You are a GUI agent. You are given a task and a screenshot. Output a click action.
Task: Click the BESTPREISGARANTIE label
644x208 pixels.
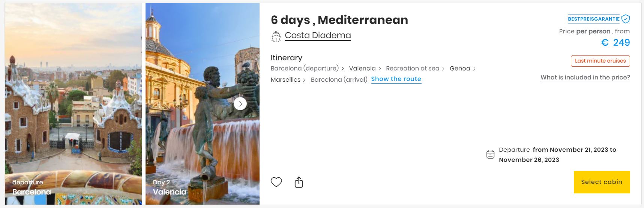(x=593, y=19)
